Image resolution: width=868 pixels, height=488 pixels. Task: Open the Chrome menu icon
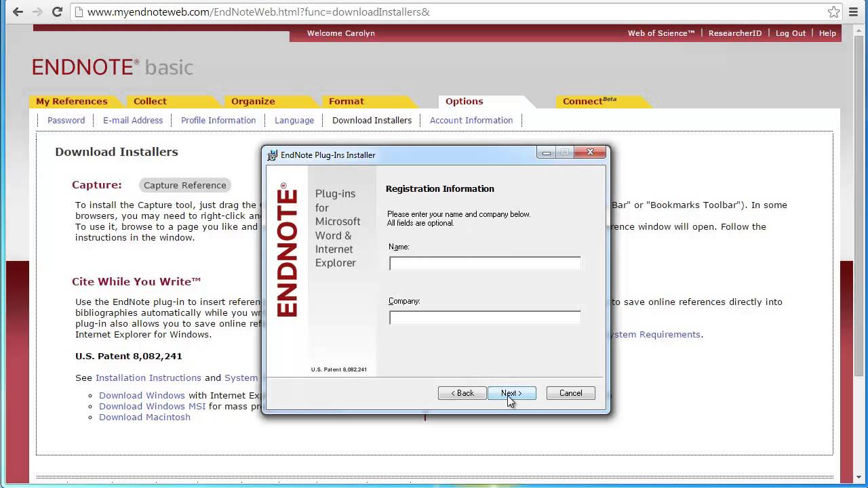(853, 12)
